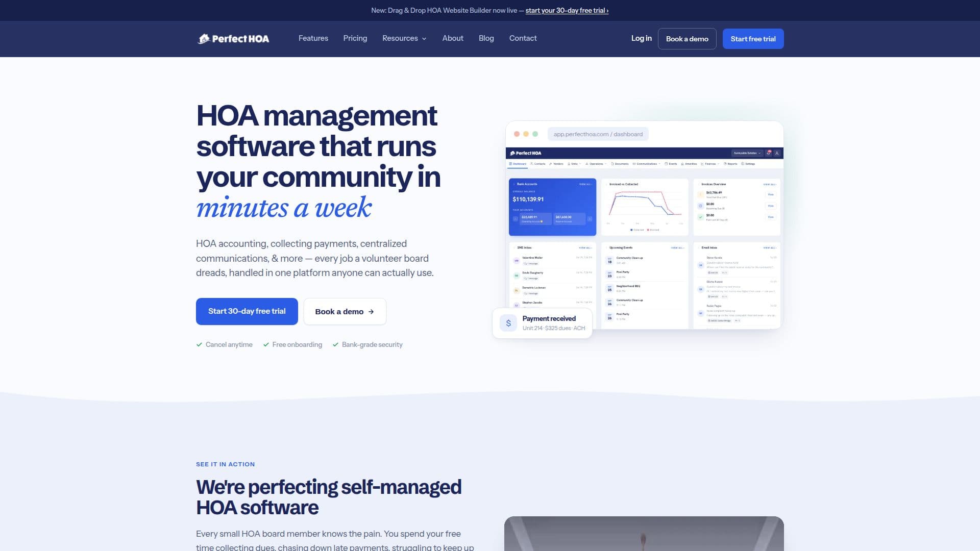Click Start 30-day free trial button
Viewport: 980px width, 551px height.
[247, 311]
